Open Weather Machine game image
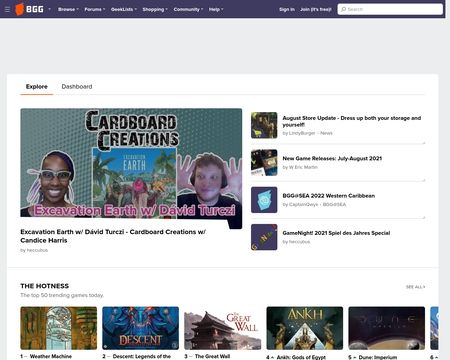This screenshot has width=450, height=360. 59,328
